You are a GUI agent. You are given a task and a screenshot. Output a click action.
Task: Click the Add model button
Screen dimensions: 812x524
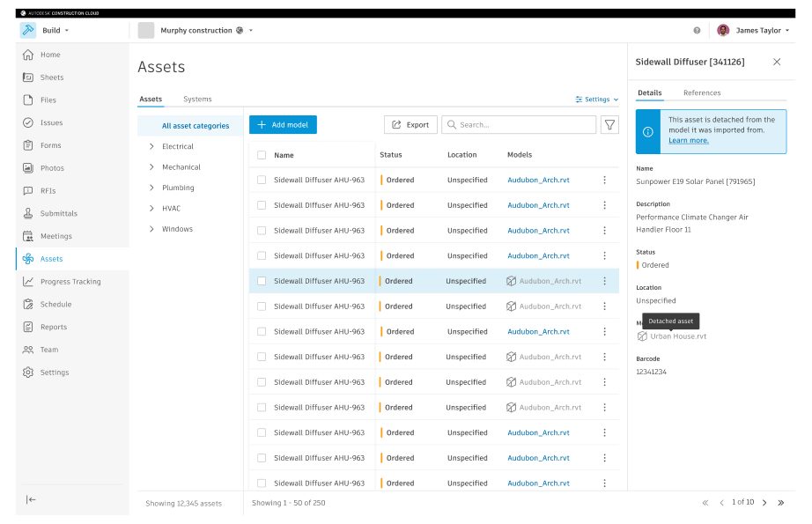pyautogui.click(x=283, y=125)
